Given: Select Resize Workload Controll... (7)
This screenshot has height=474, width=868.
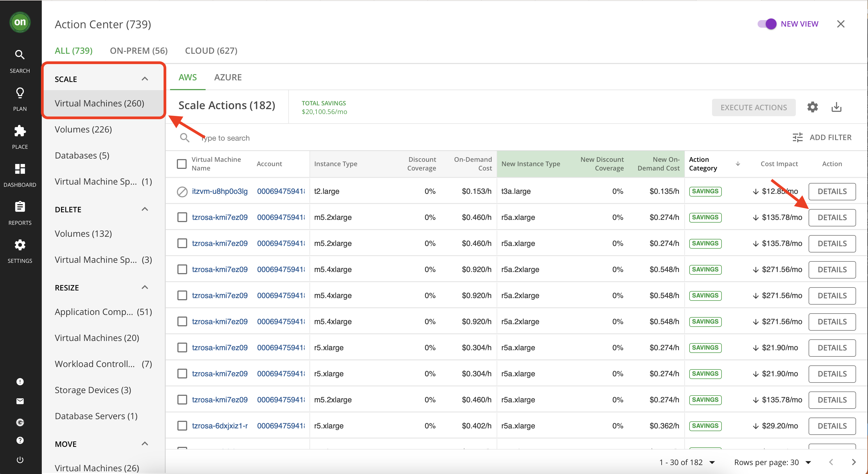Looking at the screenshot, I should coord(103,364).
